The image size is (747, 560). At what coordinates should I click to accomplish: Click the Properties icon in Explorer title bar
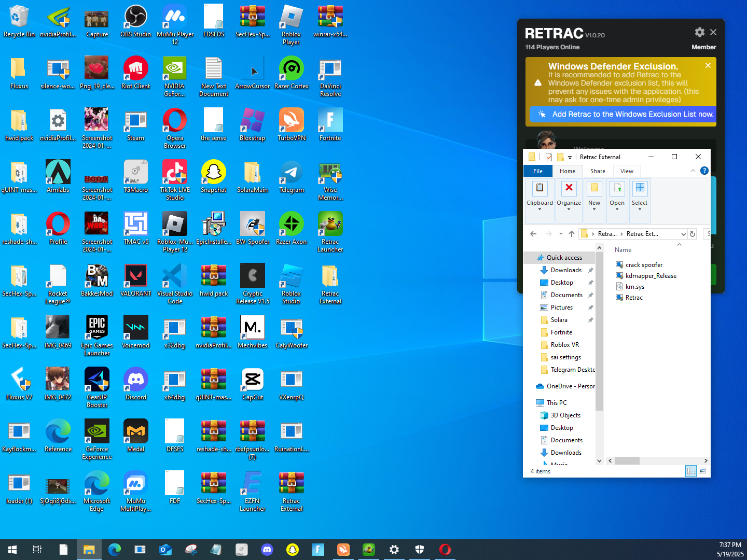point(548,157)
